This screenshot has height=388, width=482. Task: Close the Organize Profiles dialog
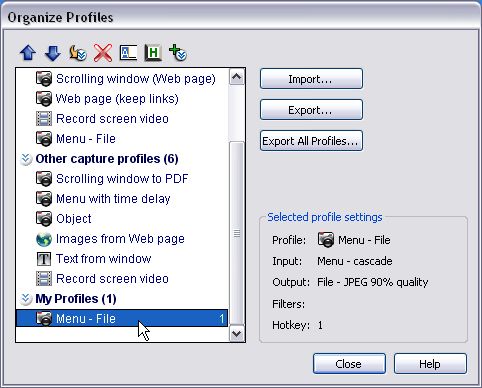(x=349, y=364)
